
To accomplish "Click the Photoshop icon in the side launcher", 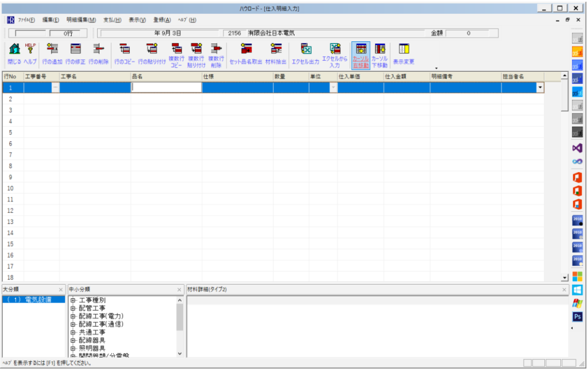I will (578, 317).
